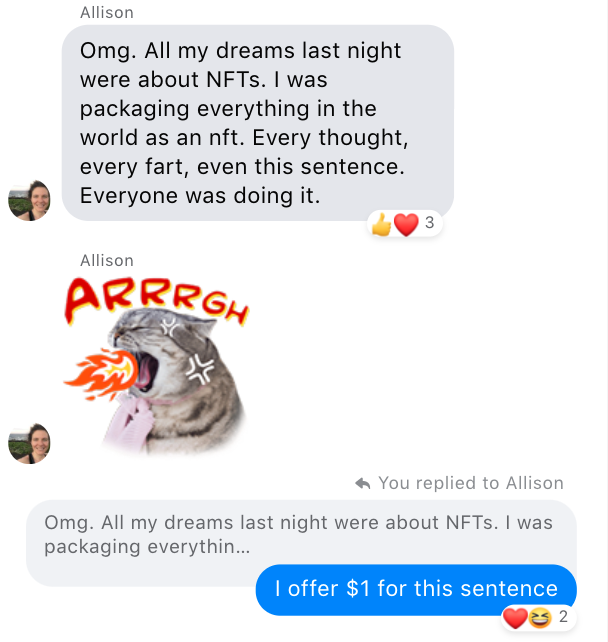Click the red ARRRGH lettering on the sticker
The image size is (608, 642).
click(156, 301)
